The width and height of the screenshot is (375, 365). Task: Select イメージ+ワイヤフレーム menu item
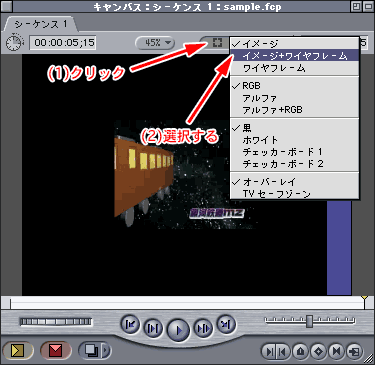(294, 56)
